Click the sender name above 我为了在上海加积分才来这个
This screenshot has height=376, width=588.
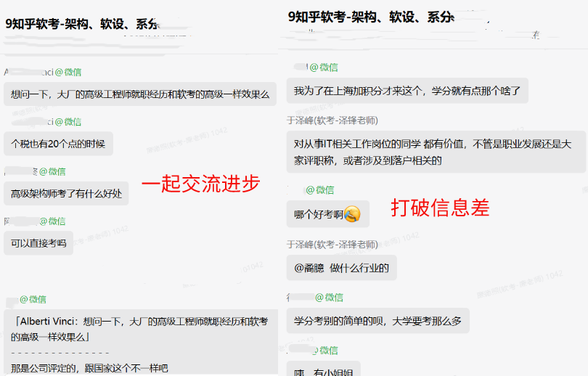316,67
